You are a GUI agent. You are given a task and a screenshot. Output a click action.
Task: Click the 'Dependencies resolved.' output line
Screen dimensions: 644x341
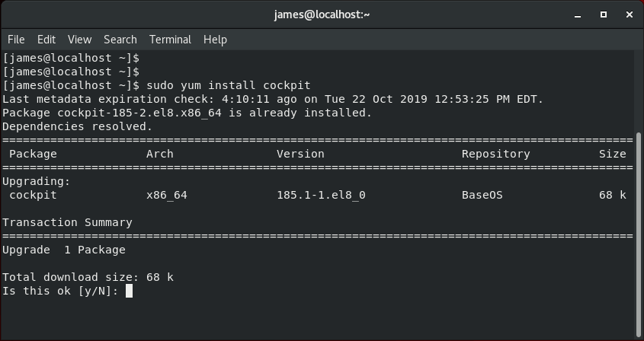click(77, 126)
